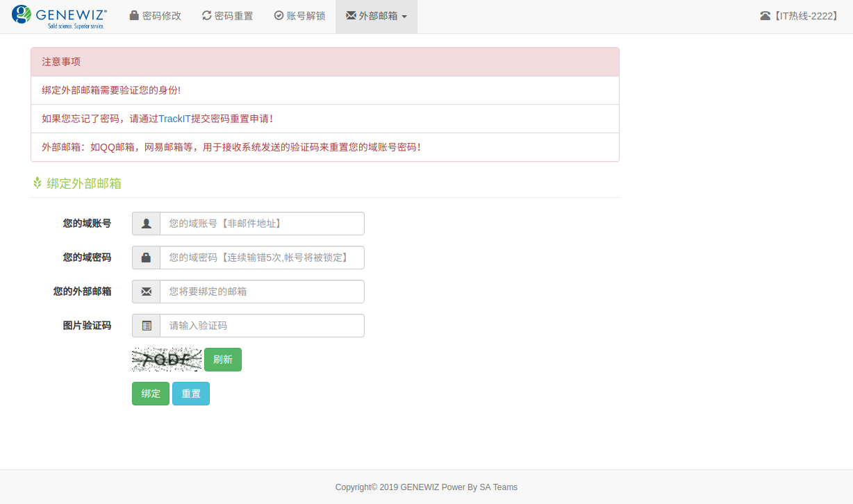
Task: Click the green 绑定 button
Action: (x=150, y=393)
